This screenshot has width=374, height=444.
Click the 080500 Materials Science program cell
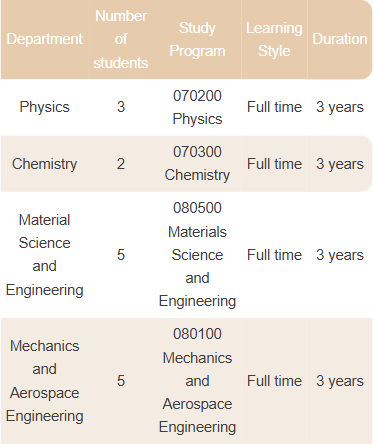(197, 255)
